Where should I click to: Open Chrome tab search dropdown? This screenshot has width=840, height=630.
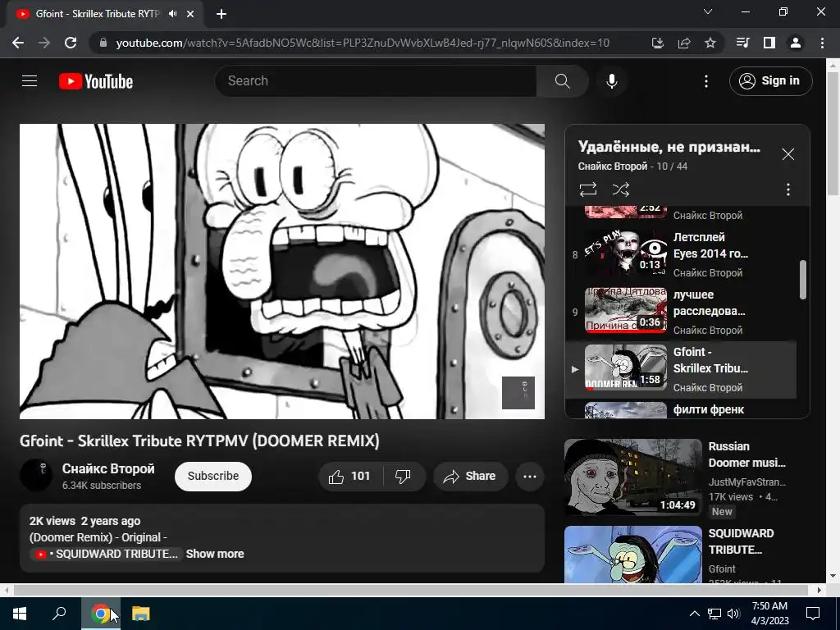click(x=708, y=11)
